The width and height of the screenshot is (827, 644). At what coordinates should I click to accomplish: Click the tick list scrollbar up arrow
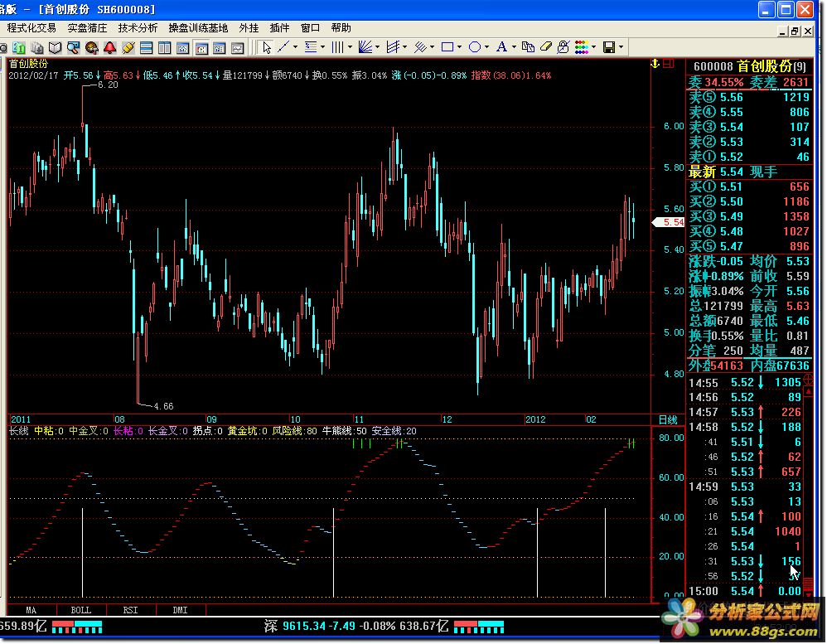coord(808,392)
